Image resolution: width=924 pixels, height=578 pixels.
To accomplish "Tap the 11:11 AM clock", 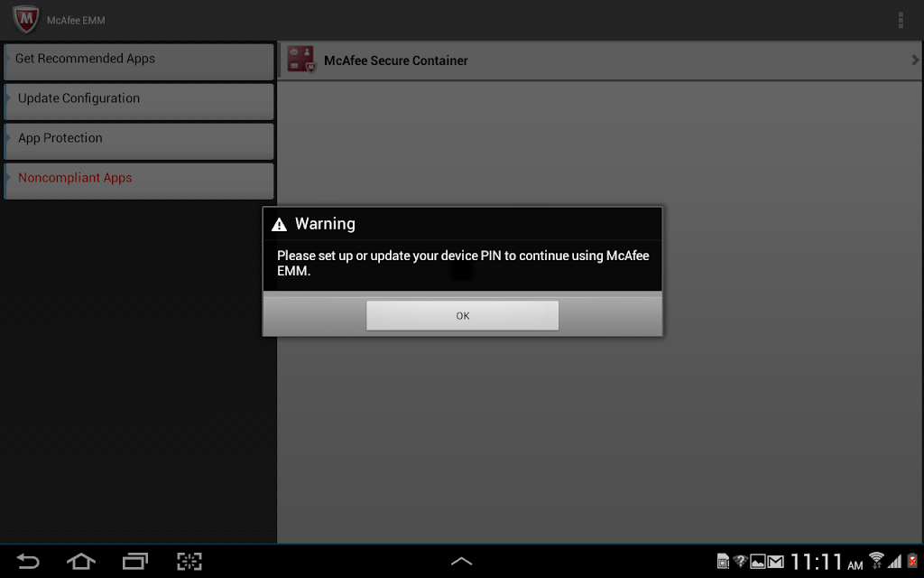I will click(x=827, y=562).
